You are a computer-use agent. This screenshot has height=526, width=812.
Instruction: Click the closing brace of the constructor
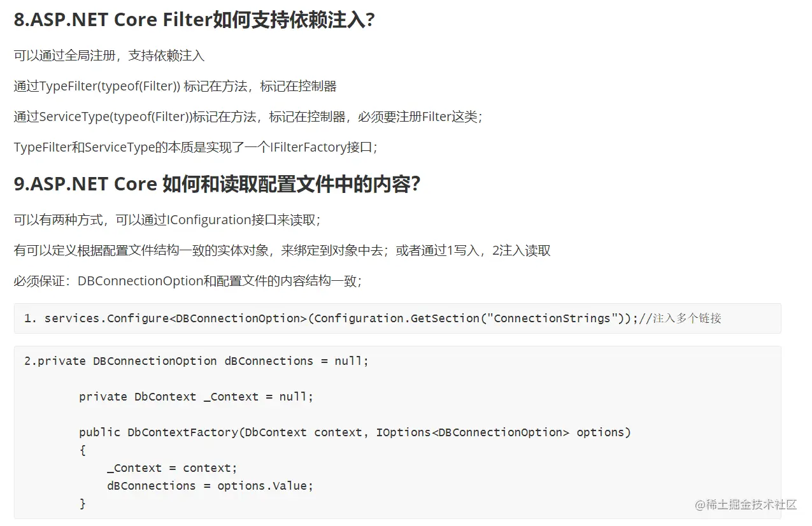(x=82, y=504)
